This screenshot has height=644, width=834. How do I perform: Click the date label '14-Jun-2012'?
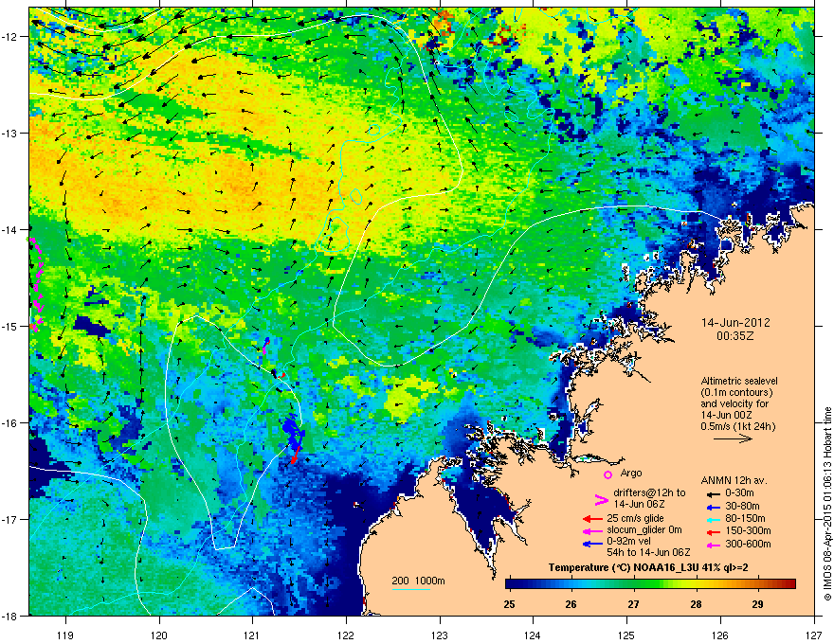tap(735, 323)
